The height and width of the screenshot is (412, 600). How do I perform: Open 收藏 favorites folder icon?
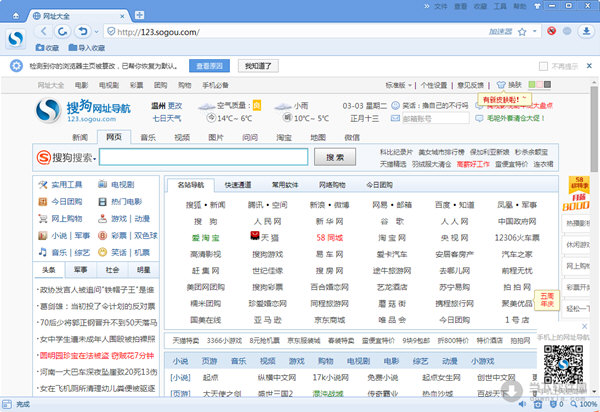[47, 48]
